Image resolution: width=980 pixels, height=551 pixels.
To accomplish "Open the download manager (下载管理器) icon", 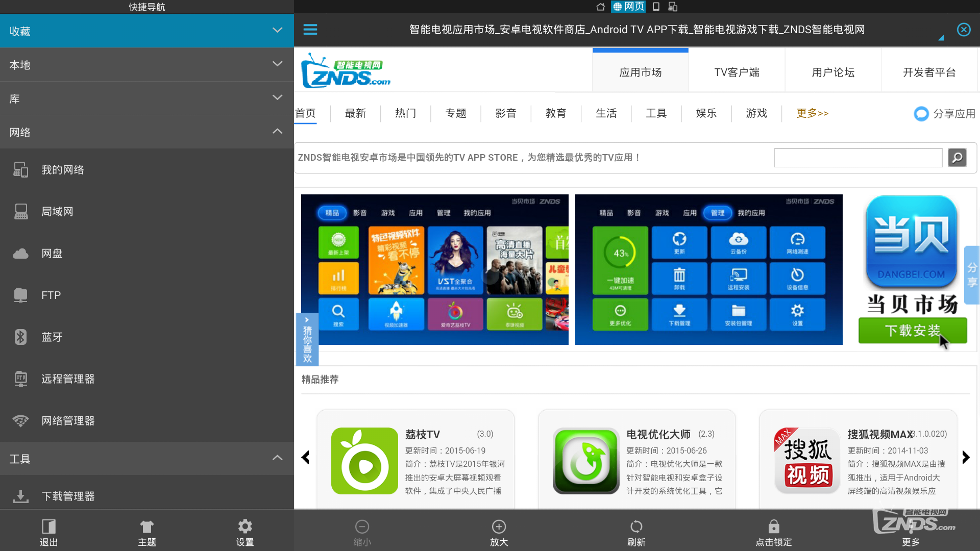I will click(x=20, y=496).
